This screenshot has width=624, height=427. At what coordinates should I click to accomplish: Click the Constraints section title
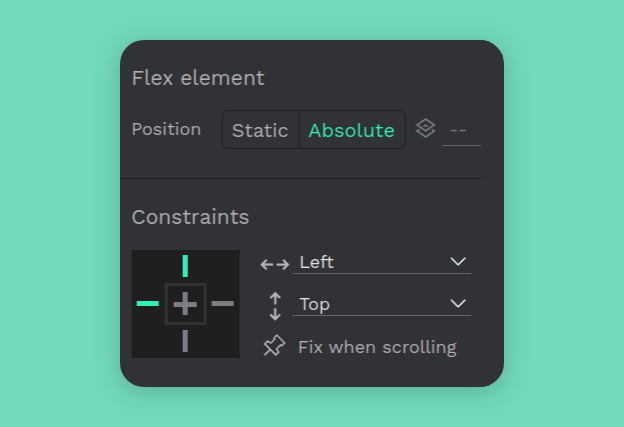(x=190, y=217)
